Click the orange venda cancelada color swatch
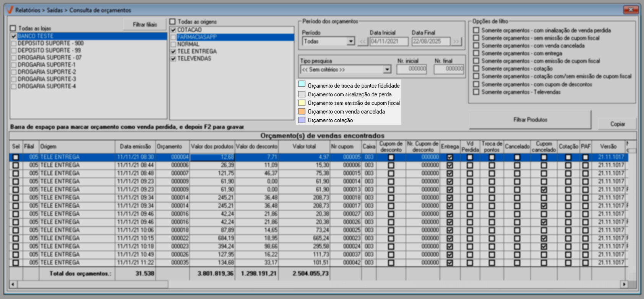This screenshot has width=644, height=299. pyautogui.click(x=302, y=111)
